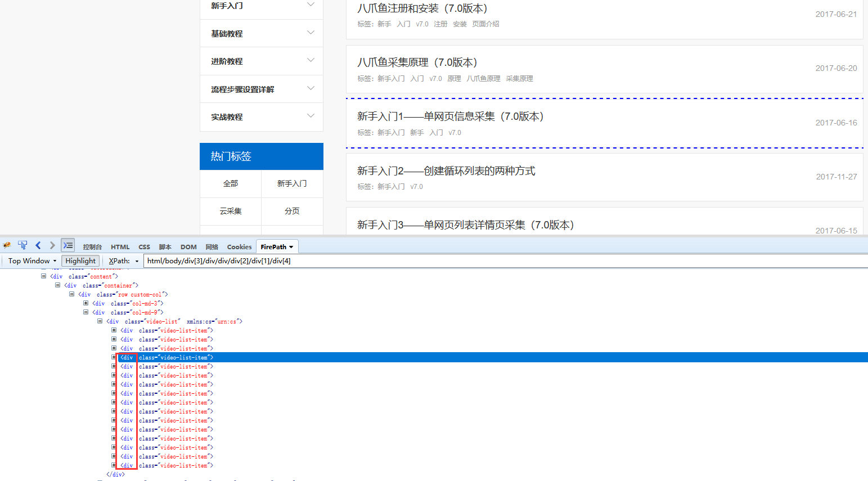868x481 pixels.
Task: Click the date 2017-06-21
Action: tap(836, 14)
